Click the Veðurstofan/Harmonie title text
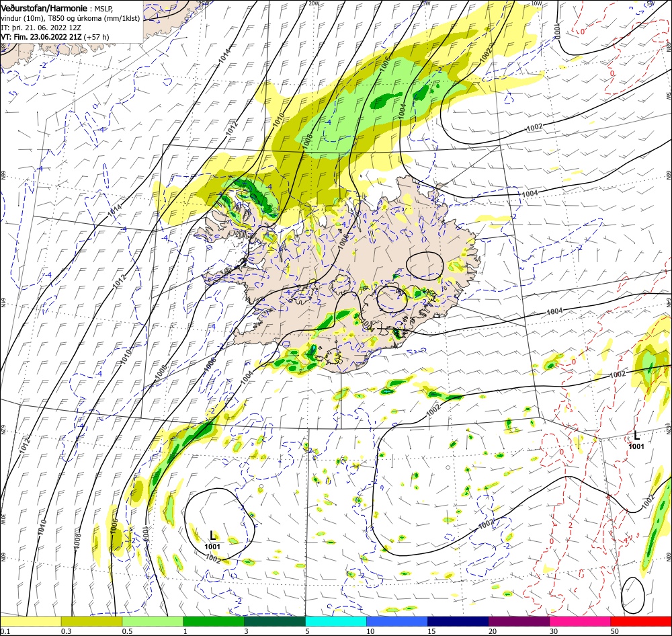This screenshot has height=636, width=672. (44, 8)
